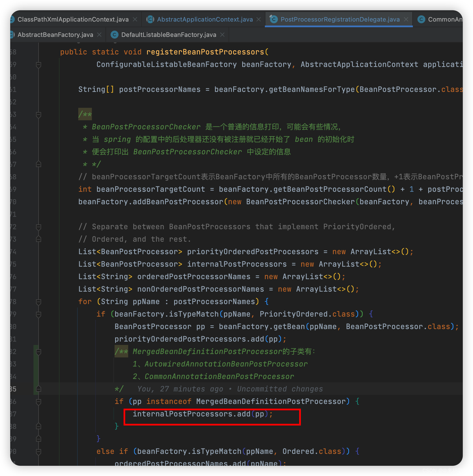Image resolution: width=473 pixels, height=476 pixels.
Task: Switch to AbstractBeanFactory.java tab
Action: 55,35
